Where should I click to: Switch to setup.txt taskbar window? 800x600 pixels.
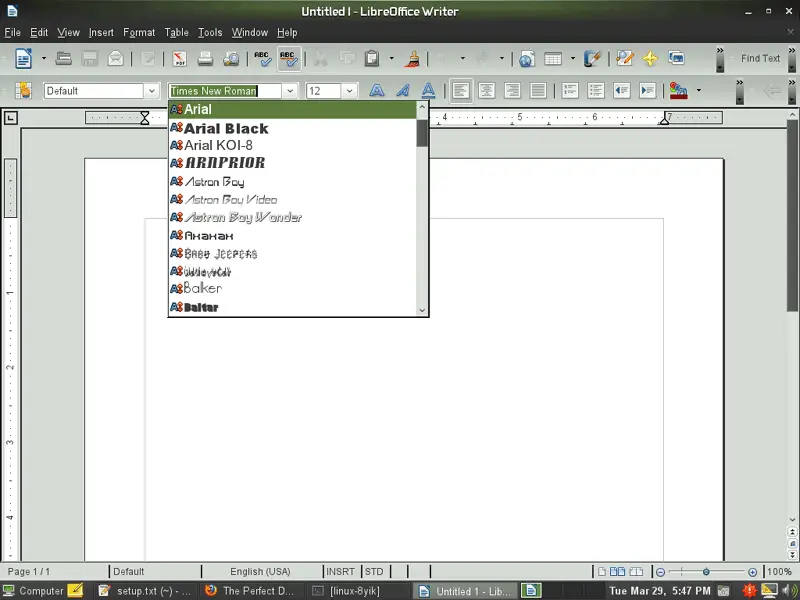(x=146, y=591)
